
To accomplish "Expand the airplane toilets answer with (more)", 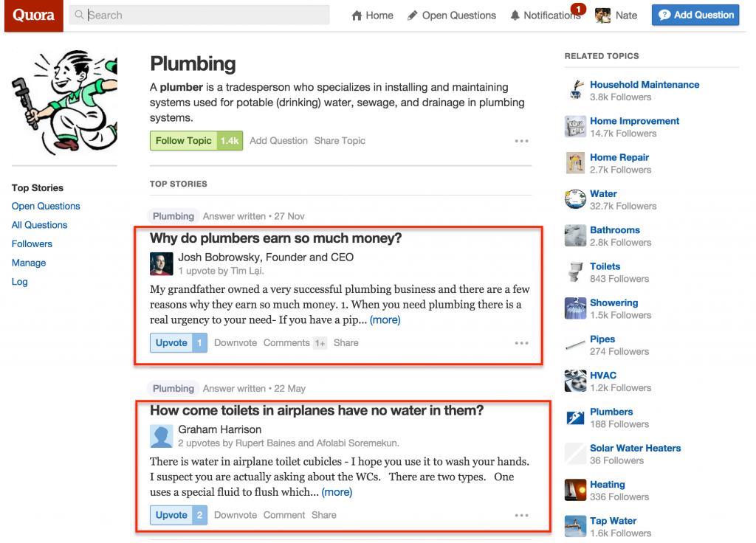I will [x=337, y=492].
